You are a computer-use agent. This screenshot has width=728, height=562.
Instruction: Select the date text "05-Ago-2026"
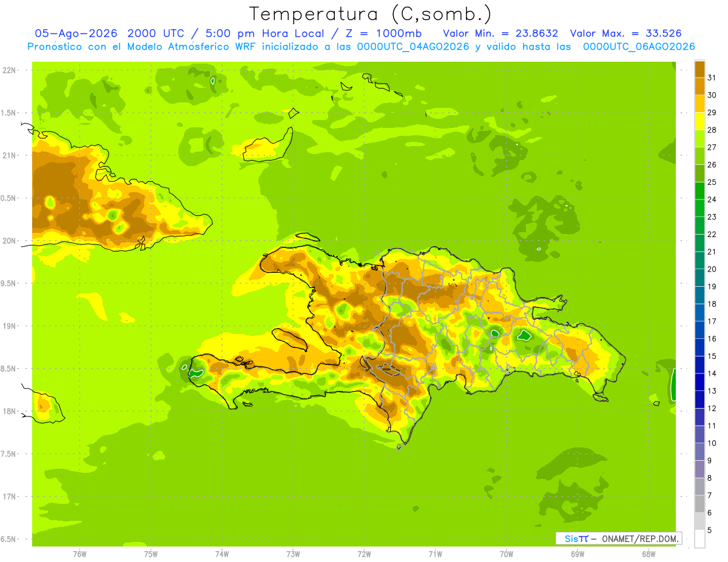[x=76, y=33]
